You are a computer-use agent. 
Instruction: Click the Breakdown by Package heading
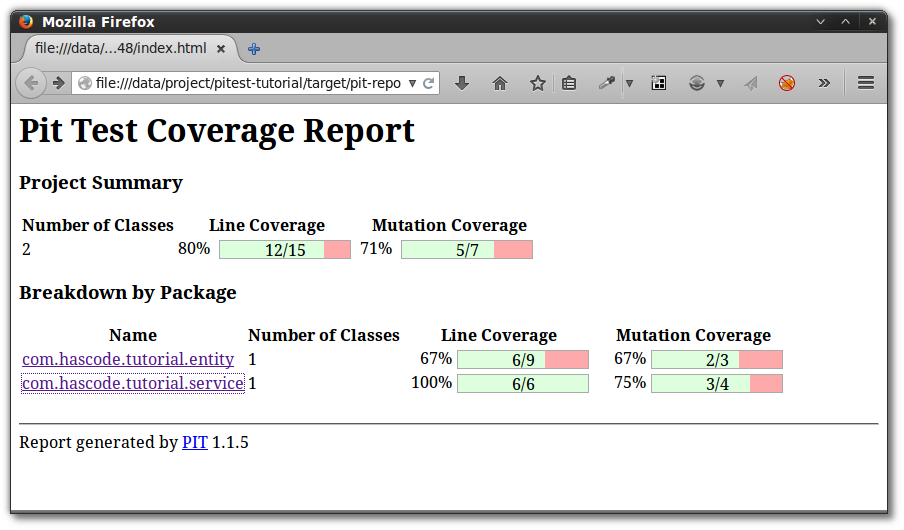pos(127,292)
